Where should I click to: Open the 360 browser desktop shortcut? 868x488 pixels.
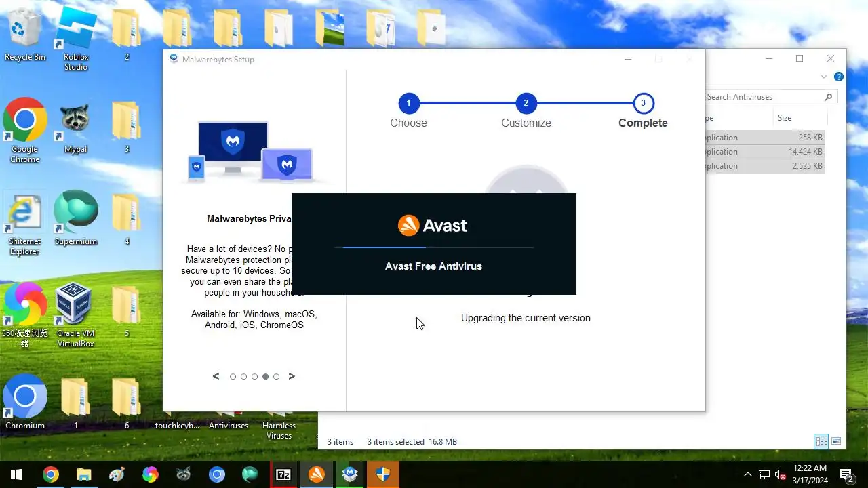pos(25,314)
